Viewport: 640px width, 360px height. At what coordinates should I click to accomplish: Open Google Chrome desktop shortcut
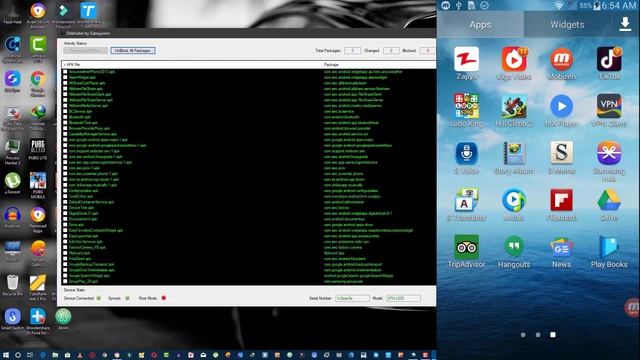(x=38, y=79)
